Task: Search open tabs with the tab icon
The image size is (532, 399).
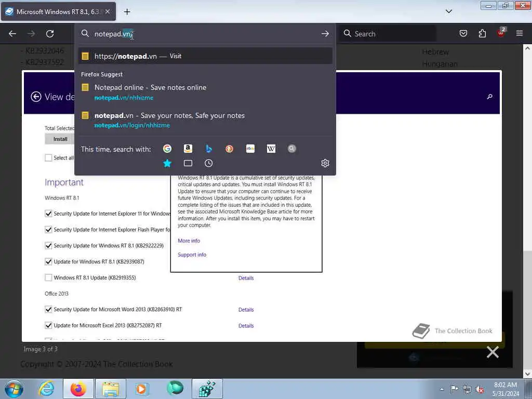Action: point(188,163)
